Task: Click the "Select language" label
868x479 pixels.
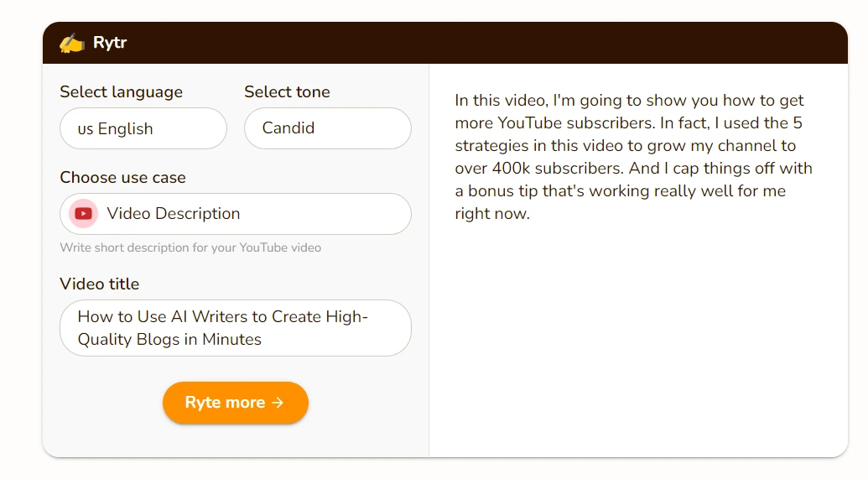Action: pyautogui.click(x=121, y=92)
